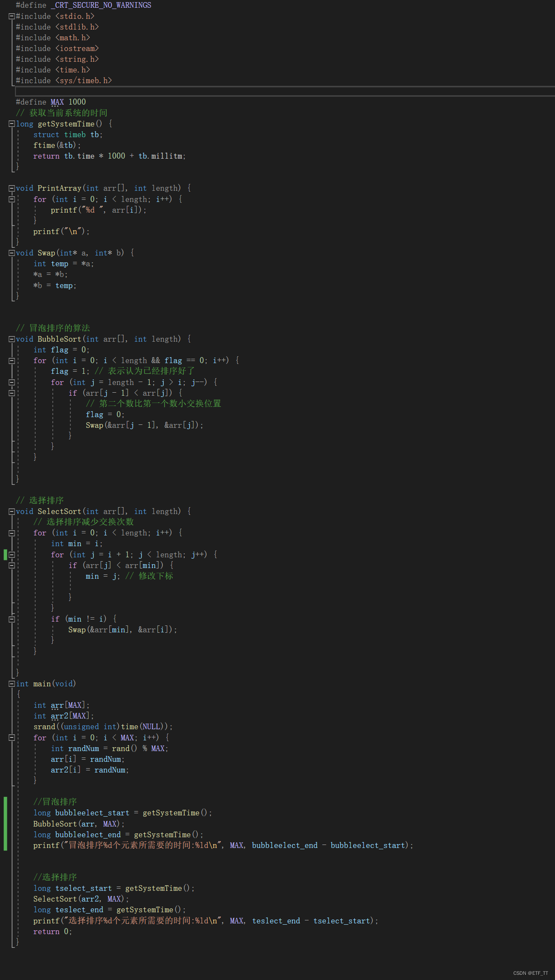The image size is (555, 980).
Task: Collapse the getSystemTime function fold marker
Action: pyautogui.click(x=12, y=124)
